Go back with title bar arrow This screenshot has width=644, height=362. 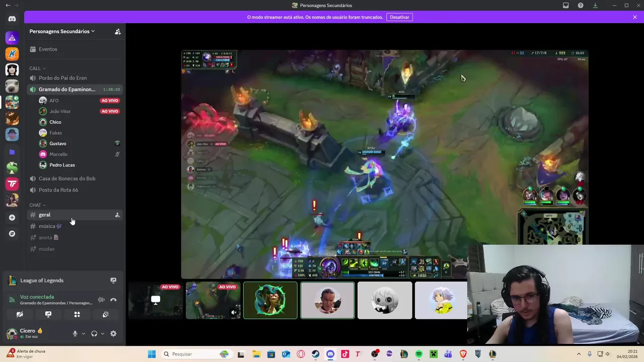coord(8,6)
